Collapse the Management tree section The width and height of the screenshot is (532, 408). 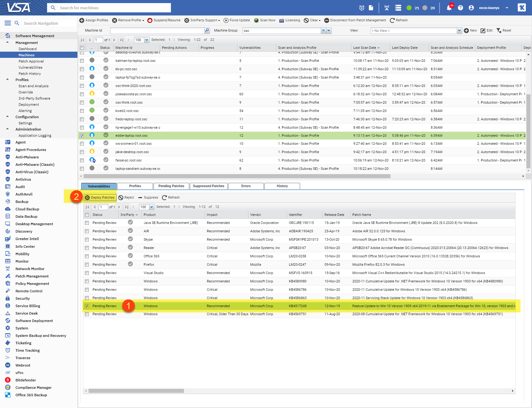(x=7, y=42)
